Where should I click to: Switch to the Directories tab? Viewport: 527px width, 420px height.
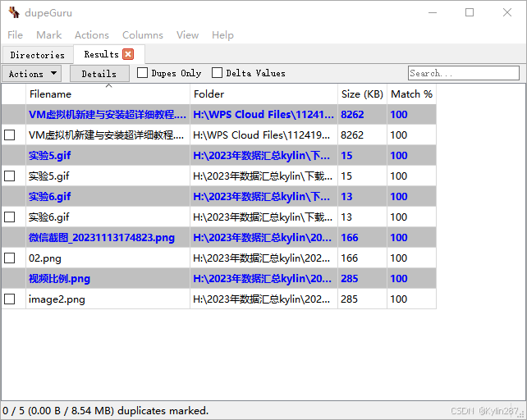(x=37, y=55)
